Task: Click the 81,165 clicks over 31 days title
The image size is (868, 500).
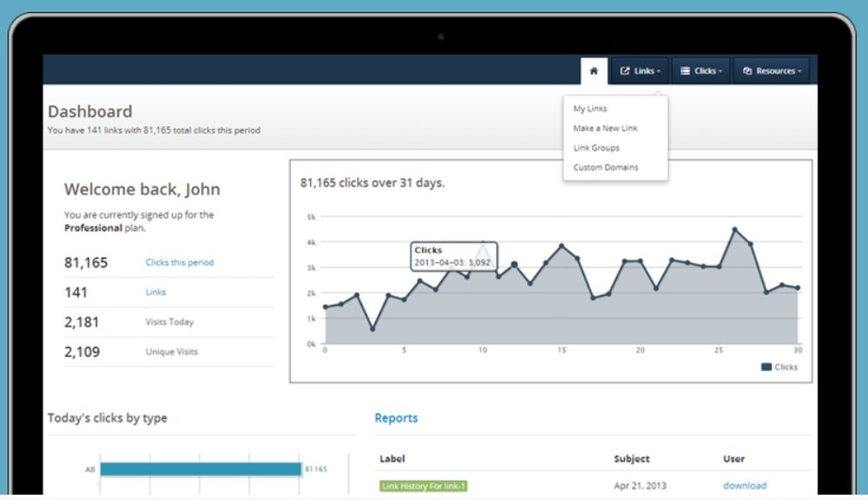Action: tap(372, 182)
